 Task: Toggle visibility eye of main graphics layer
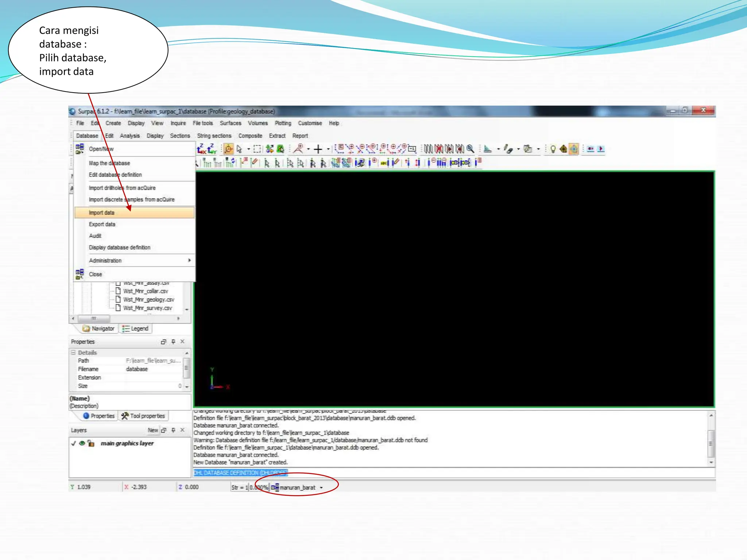coord(82,443)
